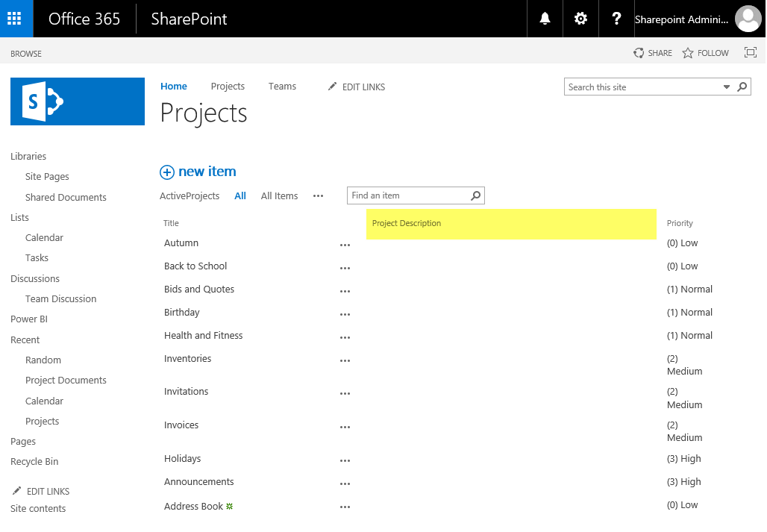Open help with the question mark icon
The height and width of the screenshot is (532, 767).
click(x=616, y=18)
